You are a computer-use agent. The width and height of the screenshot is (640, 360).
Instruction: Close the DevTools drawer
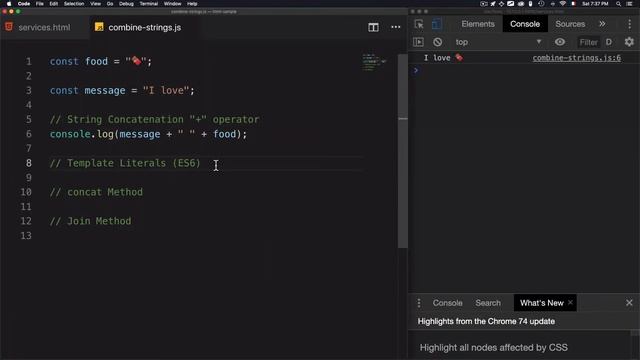629,303
